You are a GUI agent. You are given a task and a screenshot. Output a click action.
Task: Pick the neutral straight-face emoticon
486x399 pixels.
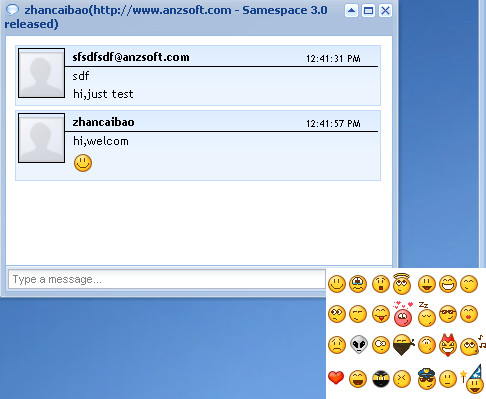tap(448, 379)
